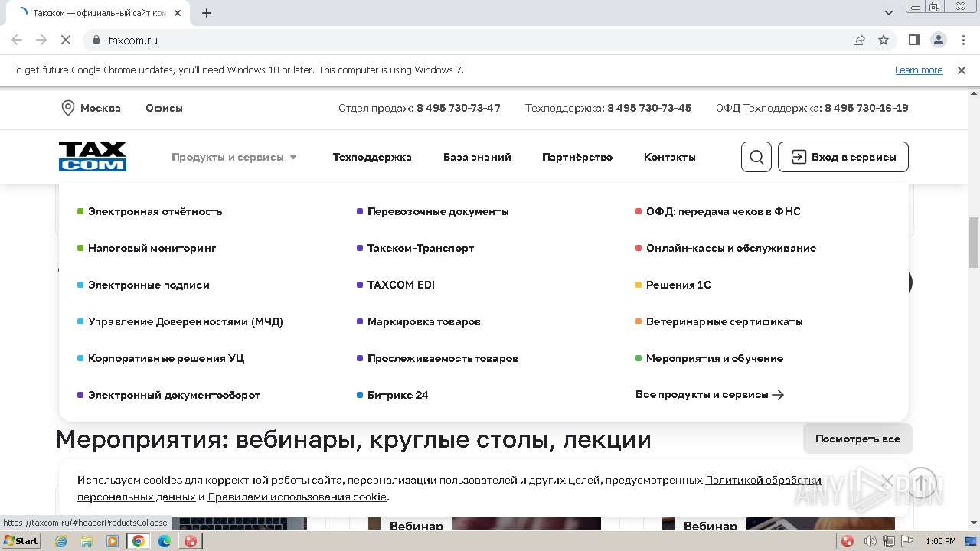The image size is (980, 551).
Task: Open Битрикс 24 product
Action: coord(397,395)
